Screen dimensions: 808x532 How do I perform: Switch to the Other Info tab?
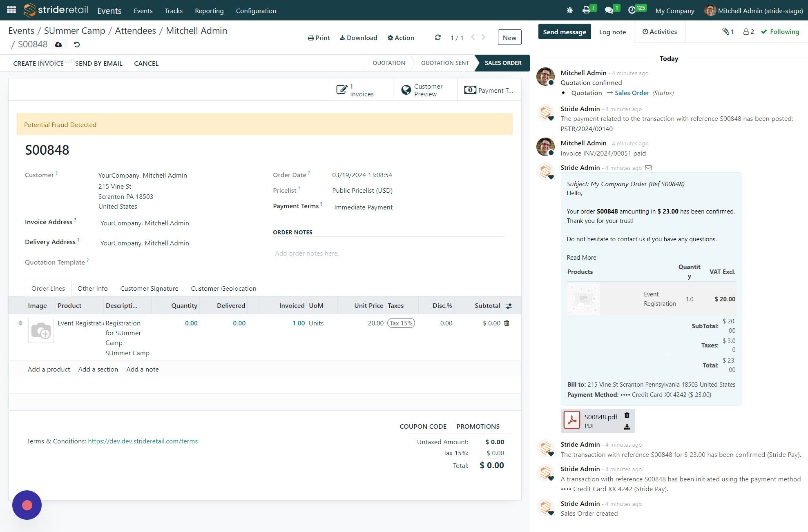92,288
